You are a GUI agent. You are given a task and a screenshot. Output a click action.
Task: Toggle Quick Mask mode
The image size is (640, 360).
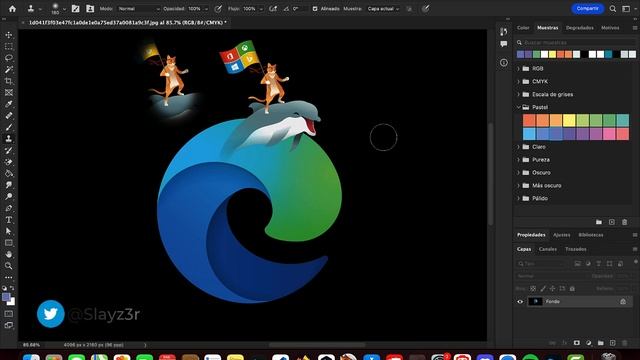(9, 314)
